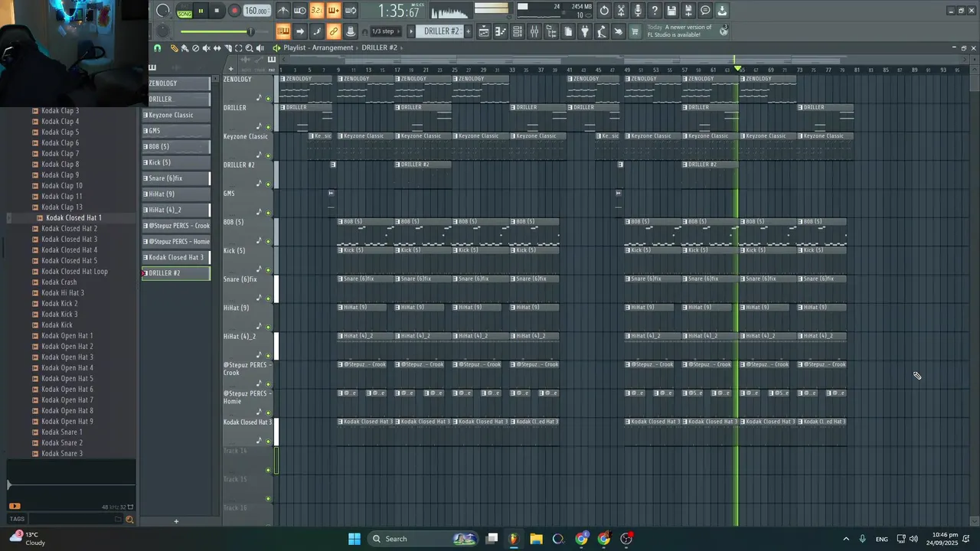Open the Playlist view icon
Image resolution: width=980 pixels, height=551 pixels.
(484, 31)
